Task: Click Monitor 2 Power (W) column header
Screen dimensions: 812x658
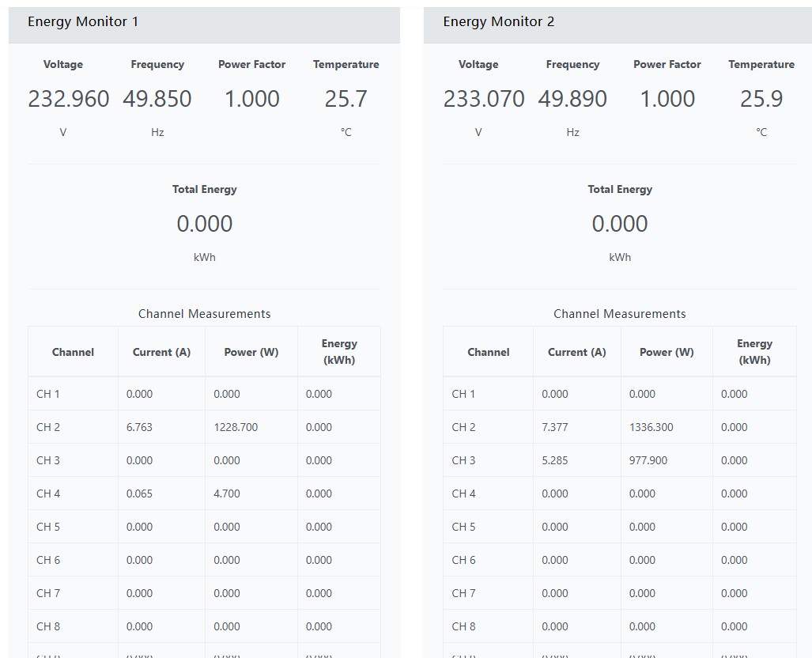Action: pyautogui.click(x=667, y=352)
